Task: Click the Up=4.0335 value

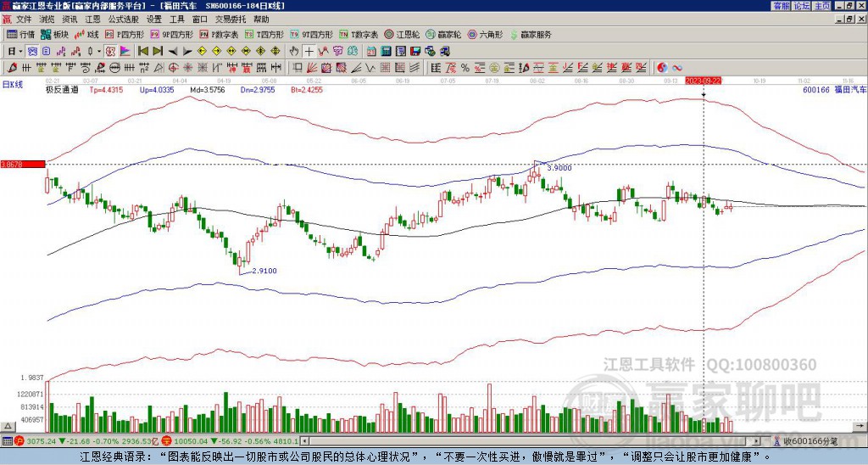Action: [x=157, y=90]
